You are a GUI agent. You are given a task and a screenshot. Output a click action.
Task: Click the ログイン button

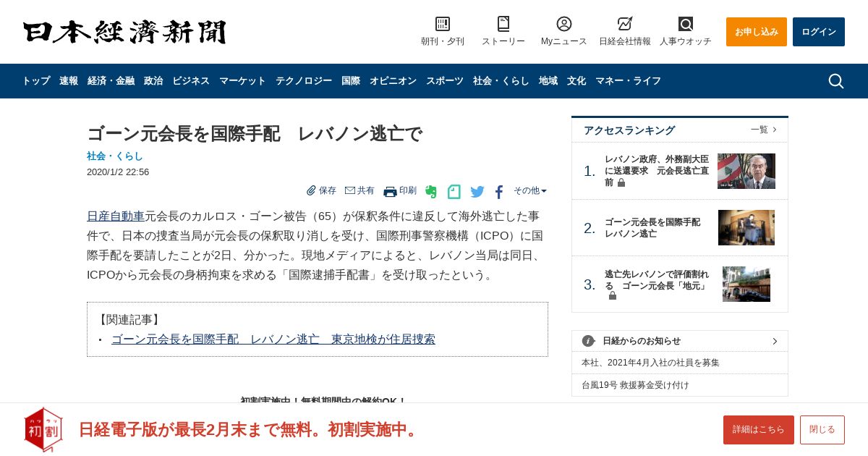coord(819,32)
